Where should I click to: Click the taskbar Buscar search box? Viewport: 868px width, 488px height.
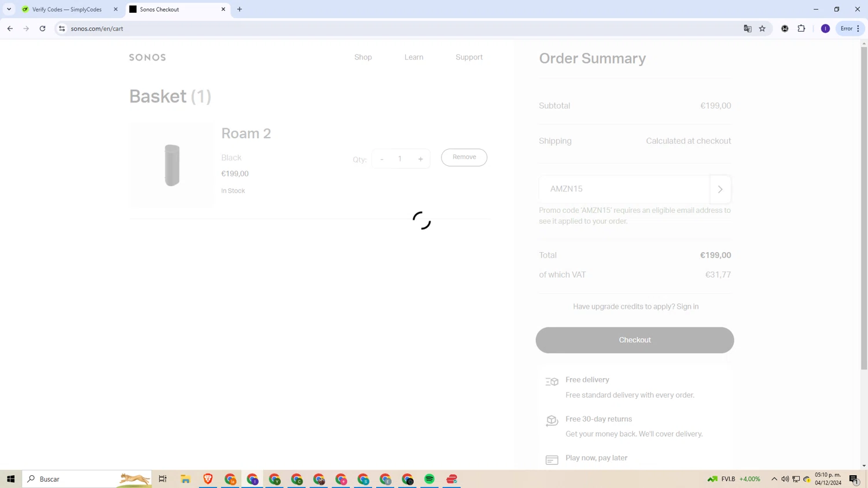87,479
